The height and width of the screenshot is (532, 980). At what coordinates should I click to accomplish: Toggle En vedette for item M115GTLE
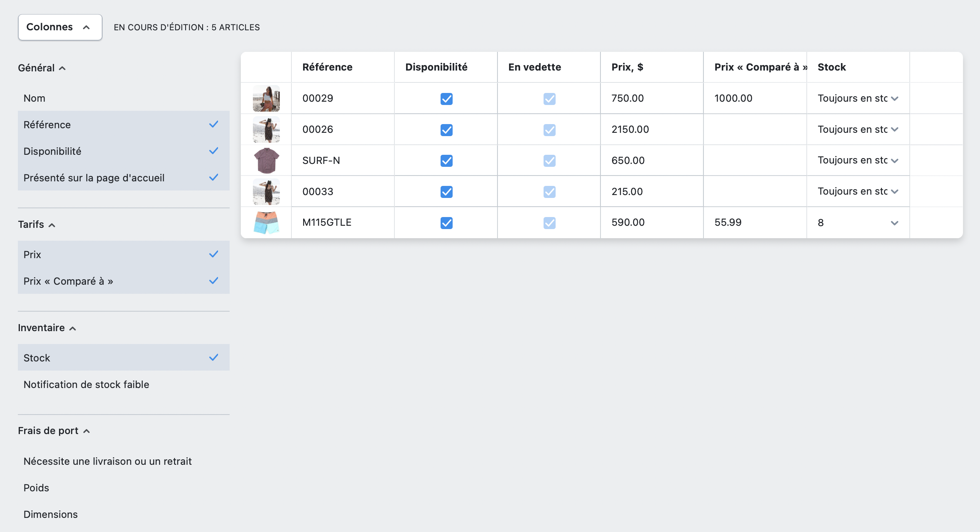tap(549, 223)
